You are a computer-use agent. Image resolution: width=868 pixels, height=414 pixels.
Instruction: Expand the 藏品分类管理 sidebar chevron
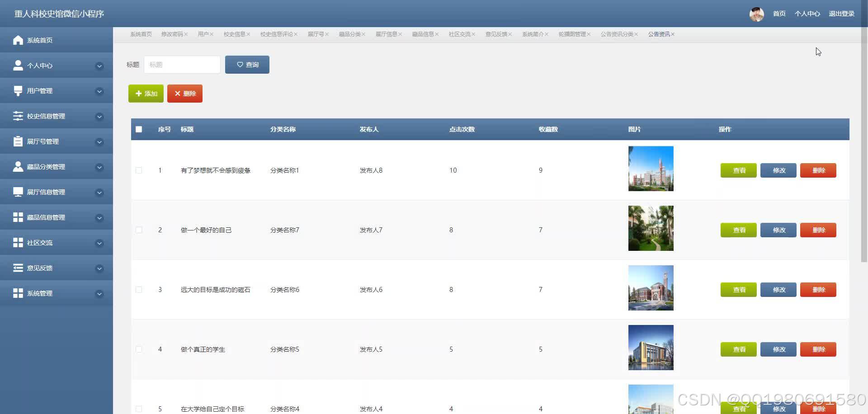[99, 167]
